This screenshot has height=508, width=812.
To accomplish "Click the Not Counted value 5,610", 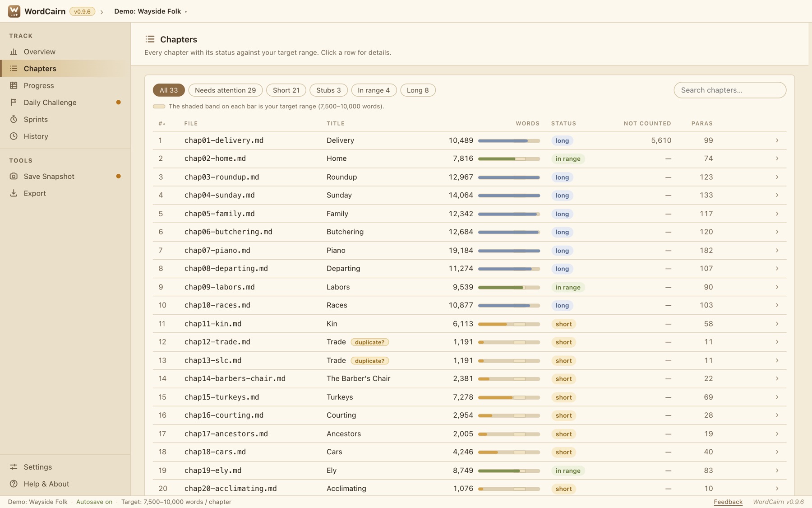I will click(x=661, y=140).
